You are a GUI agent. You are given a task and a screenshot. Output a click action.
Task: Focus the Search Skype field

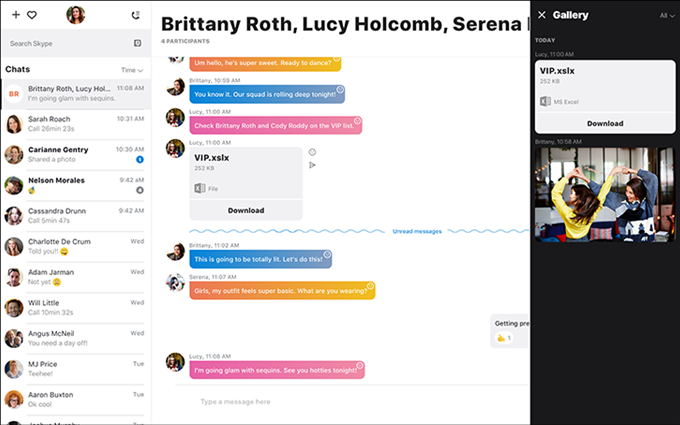[x=76, y=43]
